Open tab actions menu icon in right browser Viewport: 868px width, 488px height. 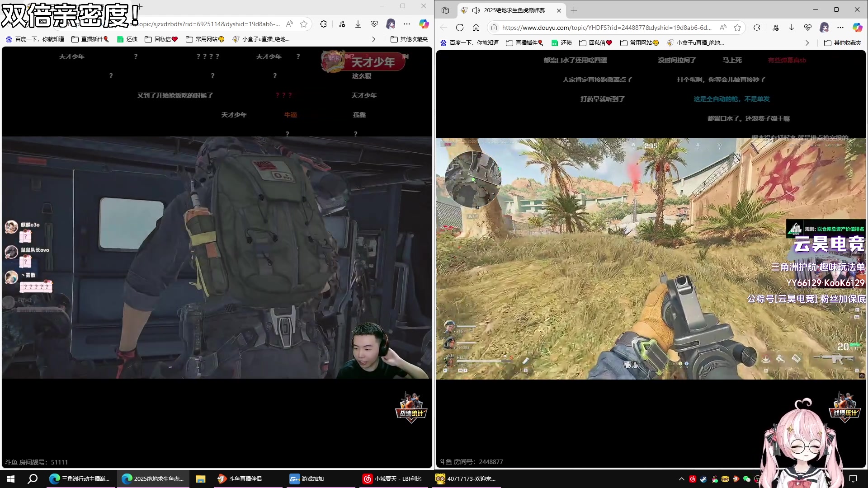pos(445,10)
